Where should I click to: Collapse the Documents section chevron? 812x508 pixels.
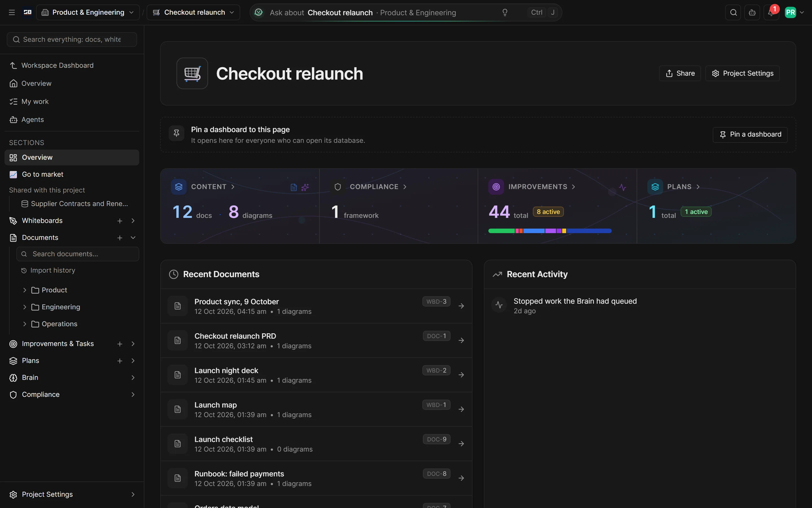[x=133, y=238]
